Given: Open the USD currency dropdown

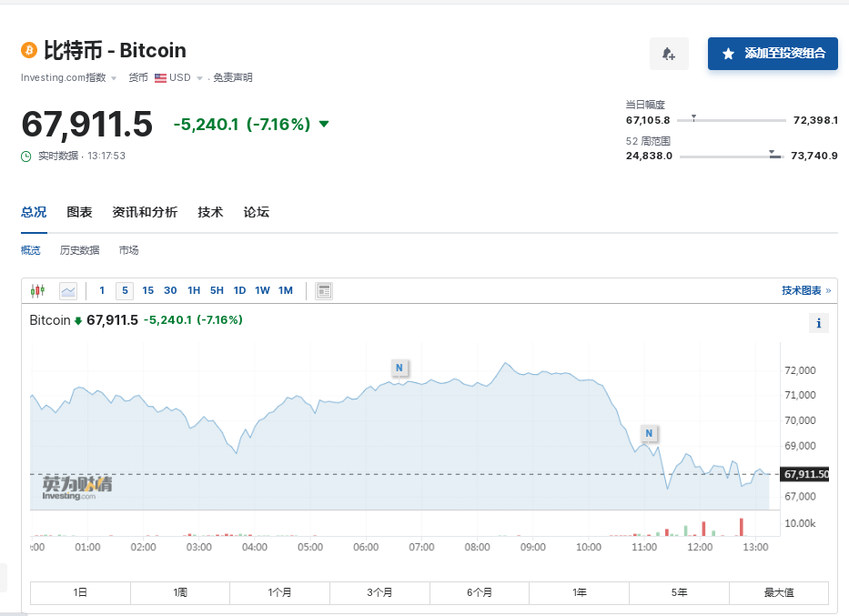Looking at the screenshot, I should click(x=178, y=78).
